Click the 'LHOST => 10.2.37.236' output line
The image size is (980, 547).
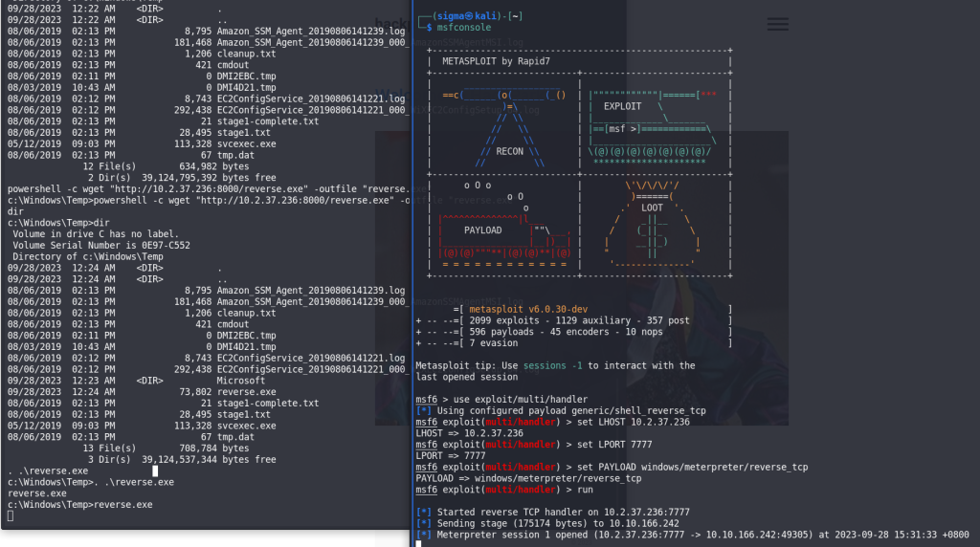(x=469, y=433)
